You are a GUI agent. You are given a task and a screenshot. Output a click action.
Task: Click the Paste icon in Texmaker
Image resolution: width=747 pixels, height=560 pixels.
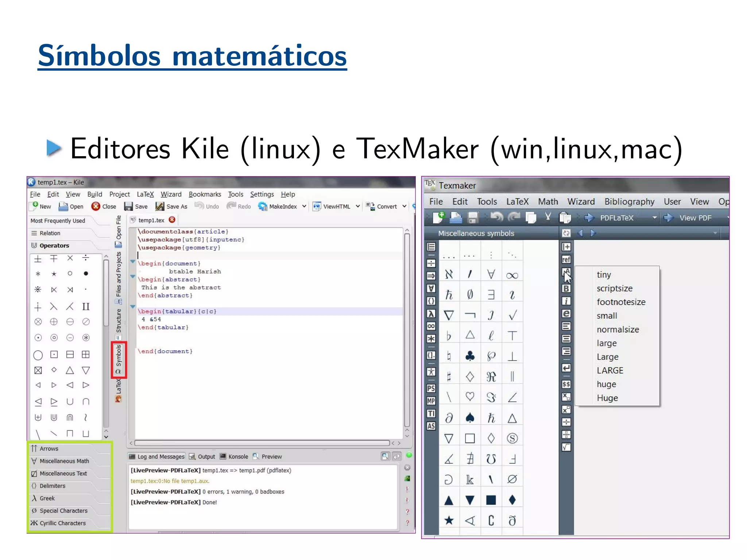(565, 218)
